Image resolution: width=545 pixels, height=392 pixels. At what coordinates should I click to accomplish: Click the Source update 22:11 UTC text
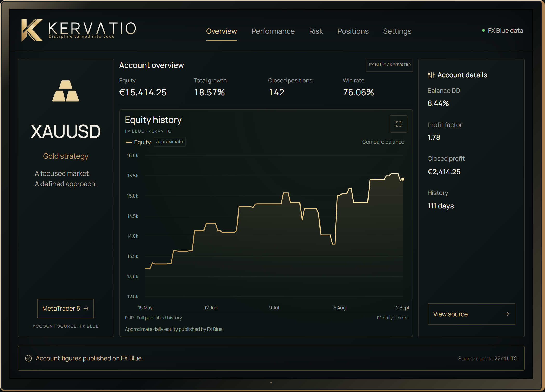[x=488, y=359]
